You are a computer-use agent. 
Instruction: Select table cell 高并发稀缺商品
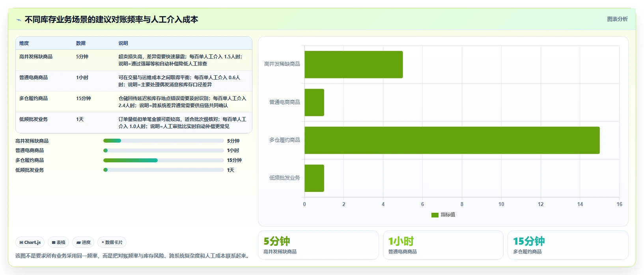(x=36, y=57)
